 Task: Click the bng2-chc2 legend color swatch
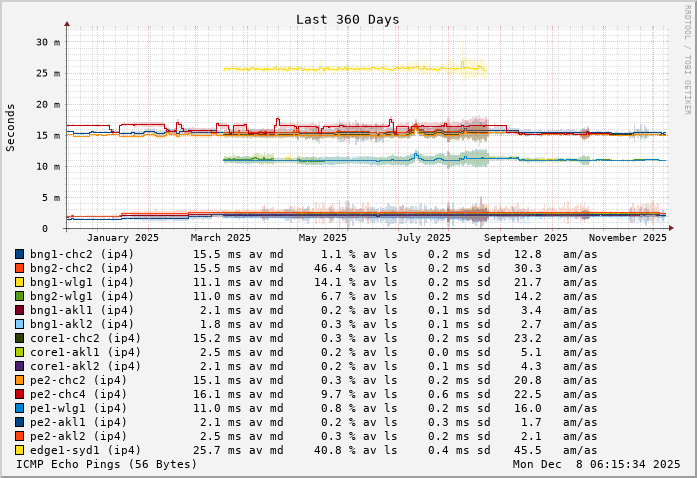[19, 268]
